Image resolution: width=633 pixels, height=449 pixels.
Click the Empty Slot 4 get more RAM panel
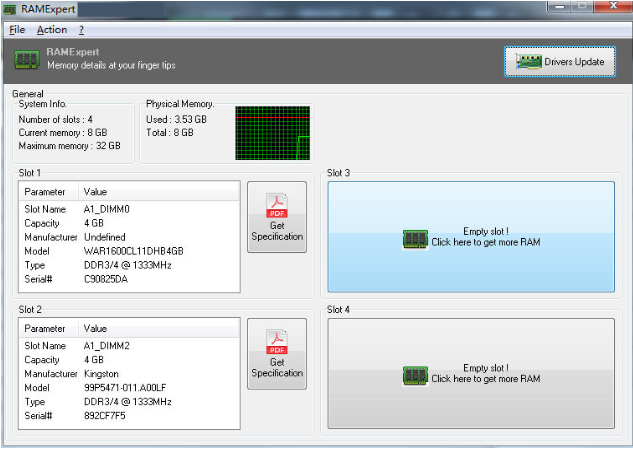point(470,373)
